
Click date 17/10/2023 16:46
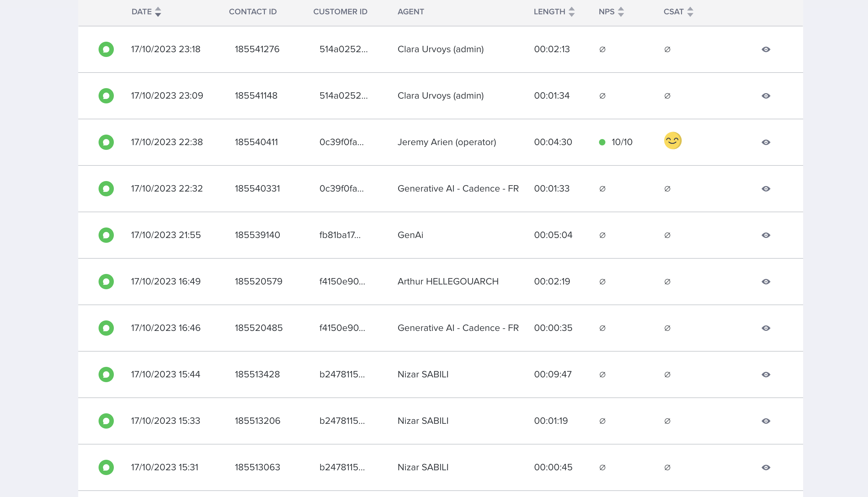(165, 328)
